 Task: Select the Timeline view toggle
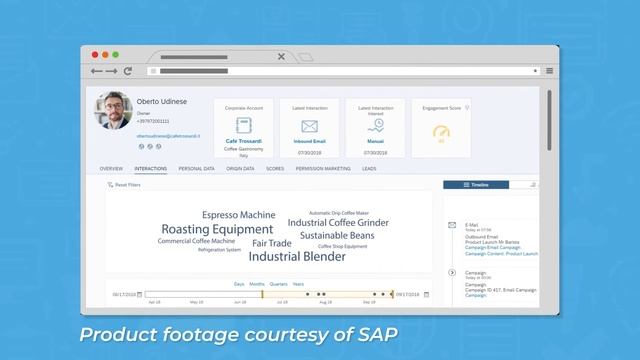point(476,185)
